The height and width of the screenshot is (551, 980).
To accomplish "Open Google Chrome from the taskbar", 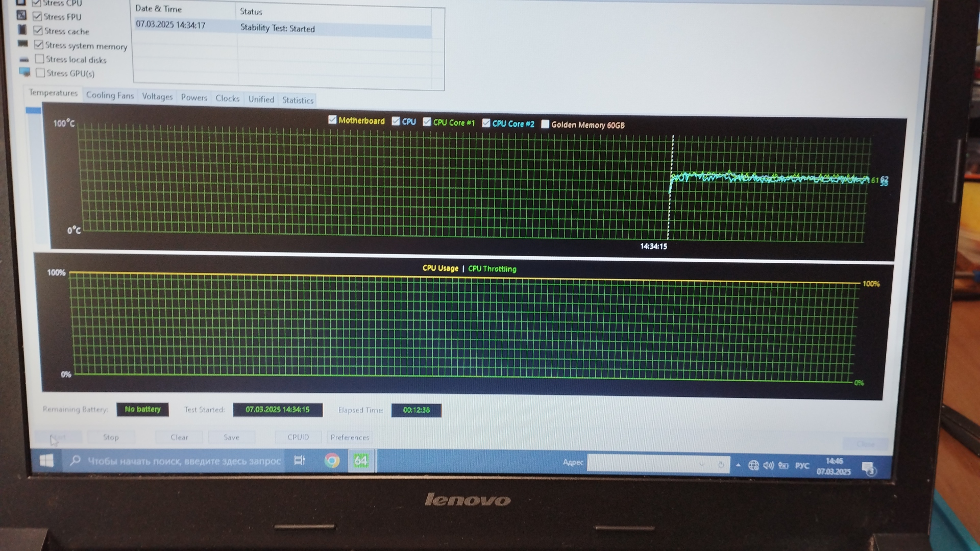I will click(x=332, y=461).
